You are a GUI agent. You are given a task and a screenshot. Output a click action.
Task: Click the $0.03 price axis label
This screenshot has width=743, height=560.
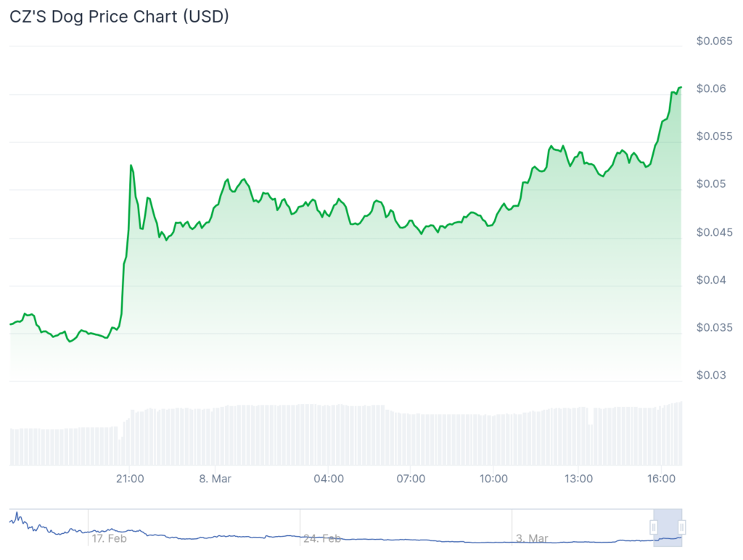(711, 375)
